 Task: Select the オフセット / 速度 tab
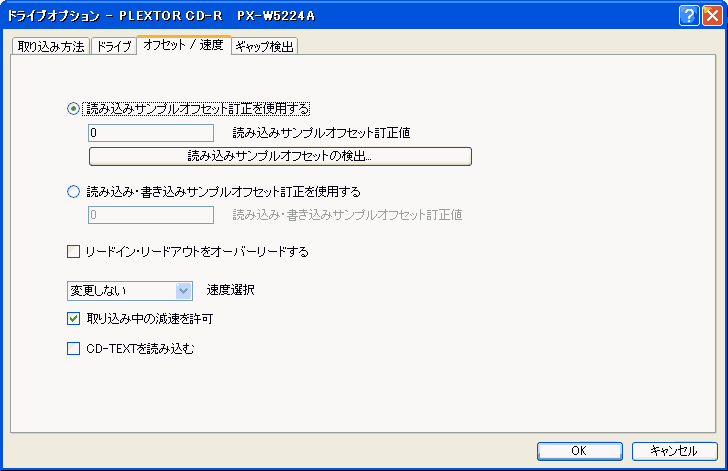click(183, 45)
